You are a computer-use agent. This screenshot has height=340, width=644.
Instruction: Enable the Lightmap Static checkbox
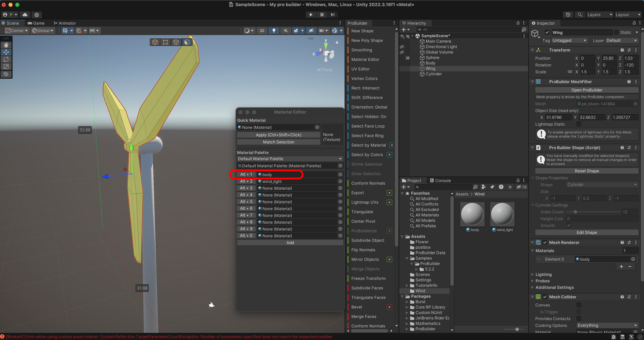(578, 124)
